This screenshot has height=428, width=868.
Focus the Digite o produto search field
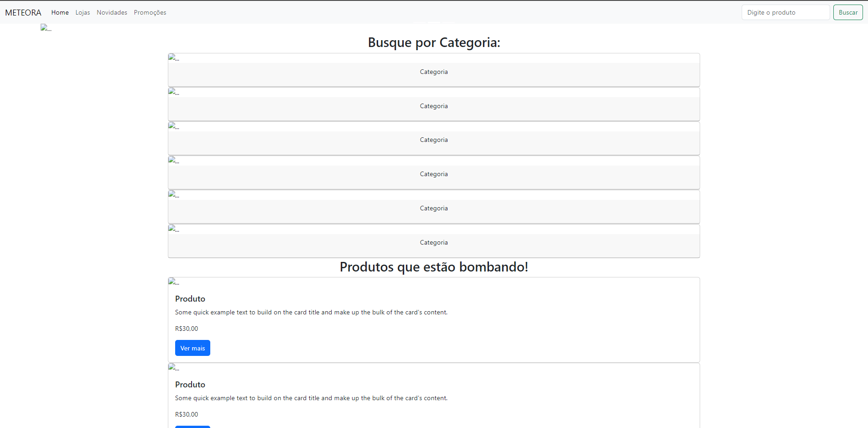(785, 12)
